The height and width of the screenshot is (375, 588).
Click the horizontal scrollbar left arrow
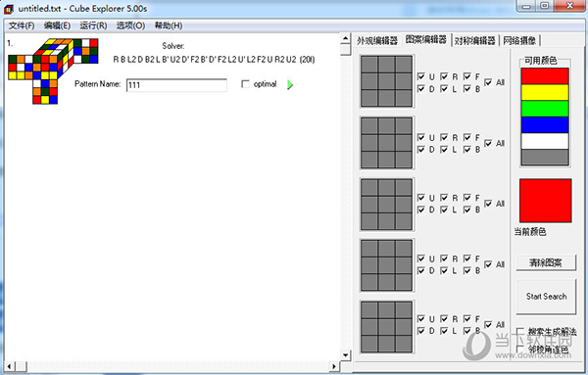[x=10, y=366]
